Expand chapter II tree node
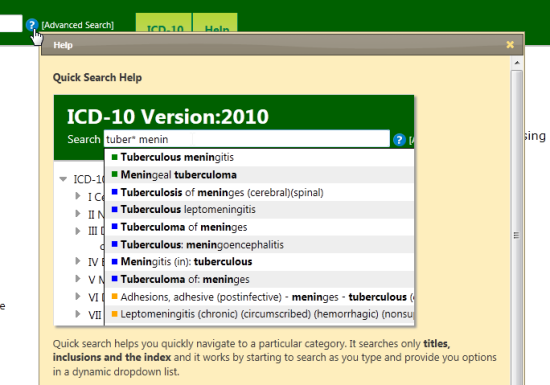 [78, 213]
